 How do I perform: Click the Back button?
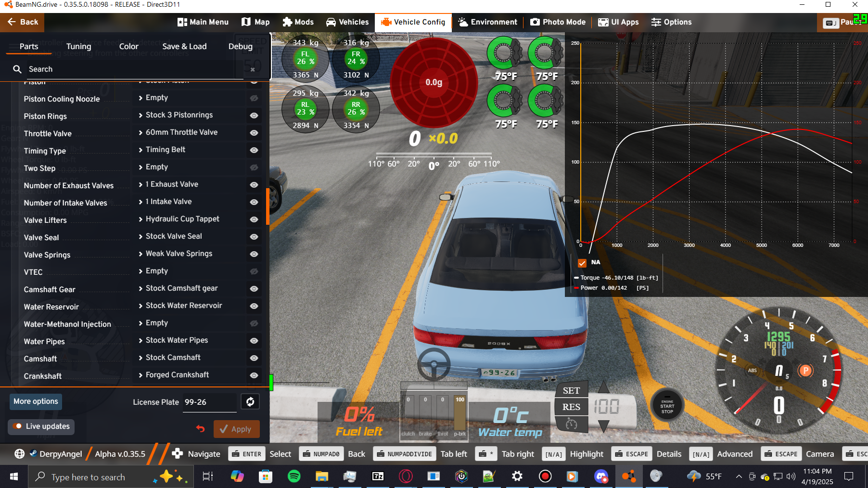[22, 22]
